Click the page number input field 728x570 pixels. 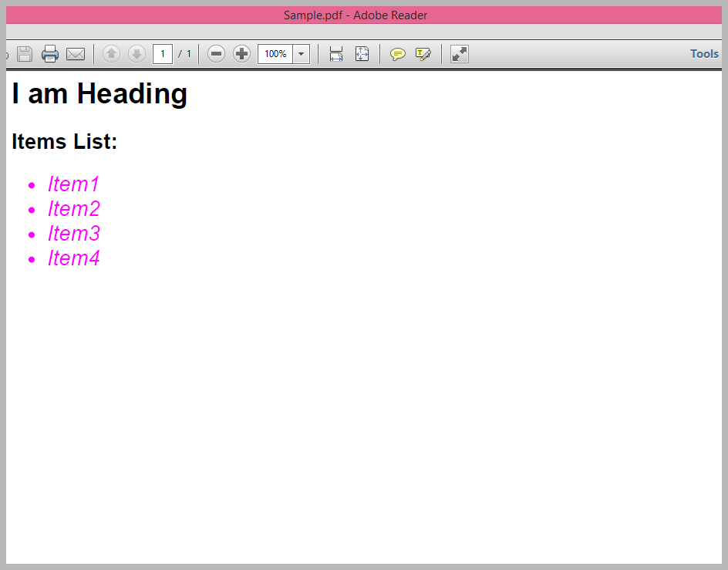(163, 54)
